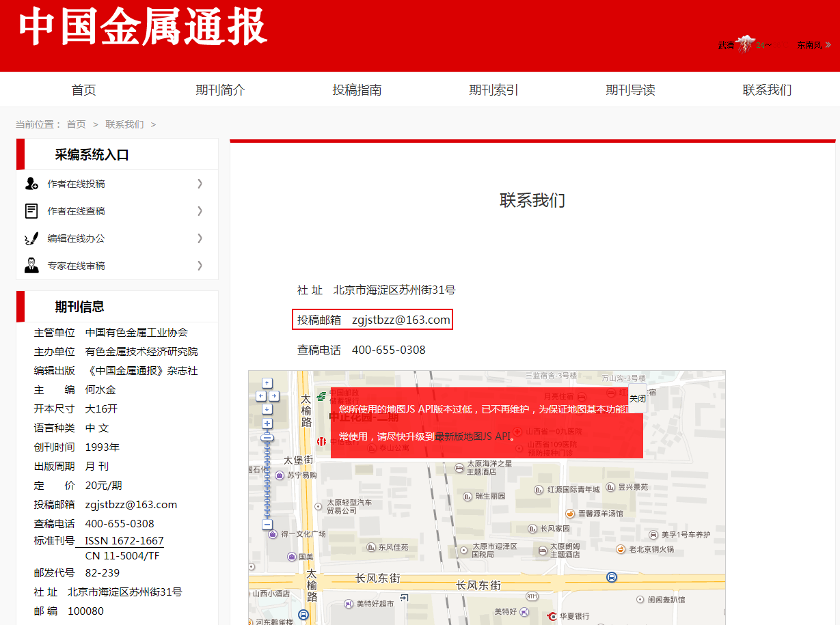Click the 作者在线查稿 document icon
The height and width of the screenshot is (625, 840).
pos(31,211)
